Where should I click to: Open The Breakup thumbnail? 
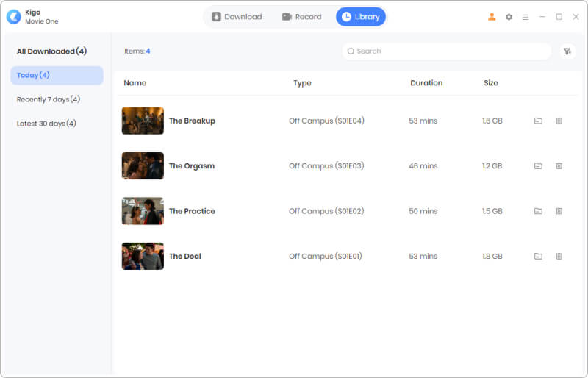[x=143, y=121]
